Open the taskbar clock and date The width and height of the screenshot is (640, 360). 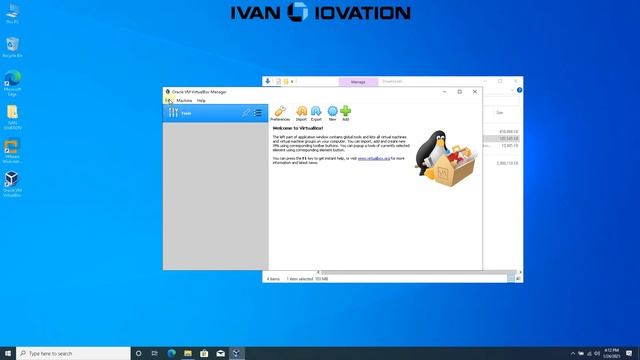tap(611, 353)
